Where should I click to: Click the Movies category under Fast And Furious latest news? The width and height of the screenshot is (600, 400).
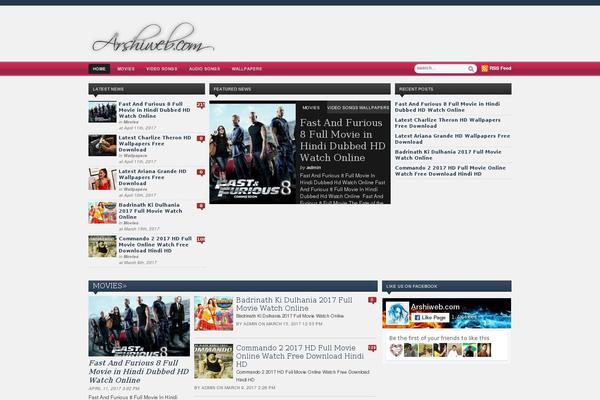(x=131, y=122)
